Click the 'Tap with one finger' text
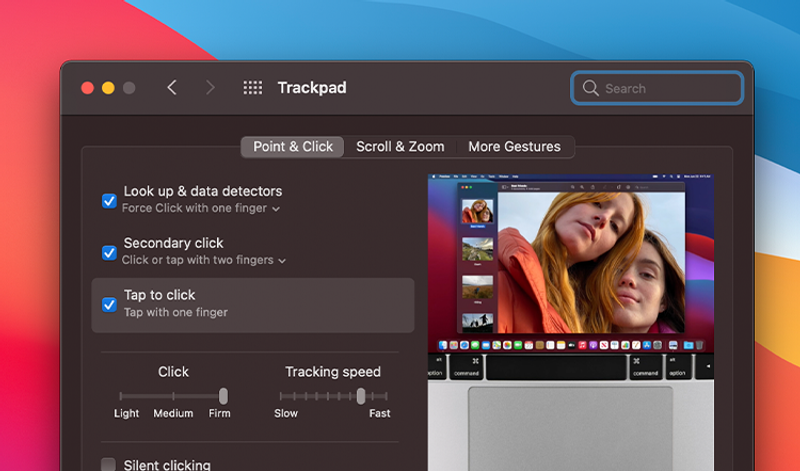 (176, 312)
